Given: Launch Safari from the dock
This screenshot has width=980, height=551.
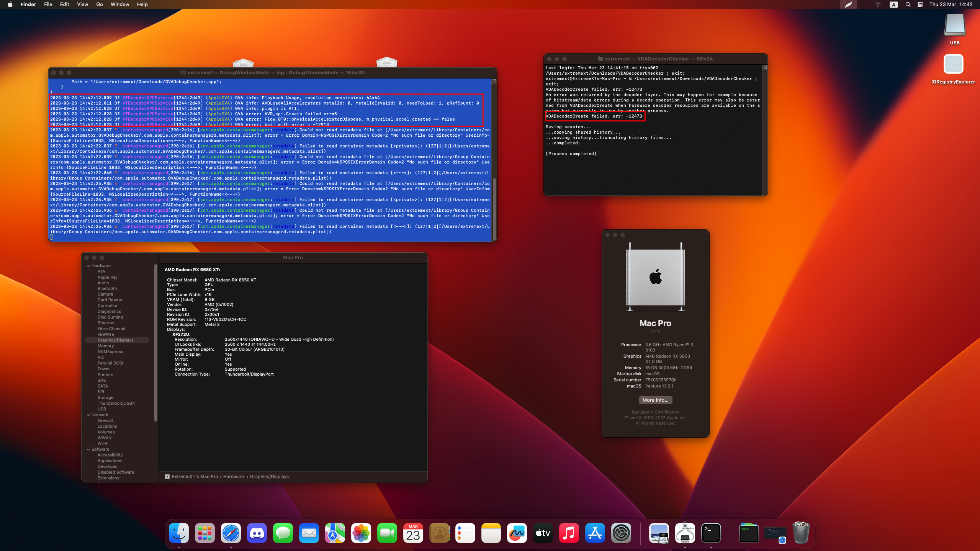Looking at the screenshot, I should point(231,533).
